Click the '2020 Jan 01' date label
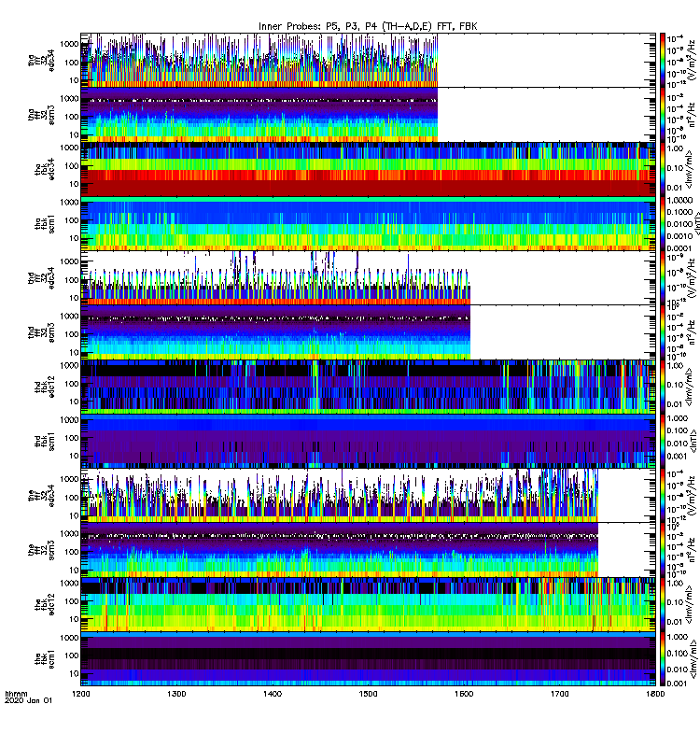Image resolution: width=700 pixels, height=747 pixels. (x=28, y=701)
